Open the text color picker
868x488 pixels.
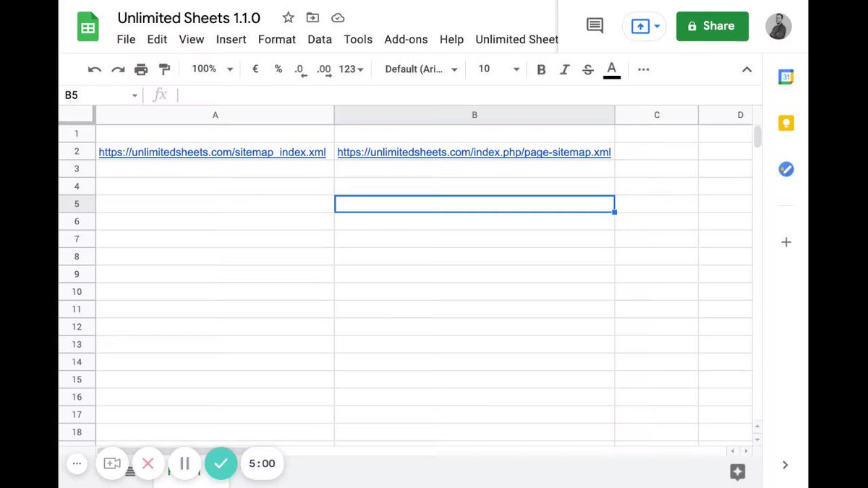(612, 69)
